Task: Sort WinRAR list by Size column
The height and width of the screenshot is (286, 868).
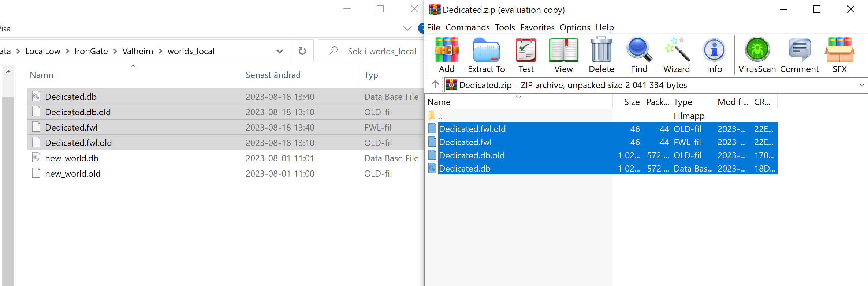Action: (x=632, y=102)
